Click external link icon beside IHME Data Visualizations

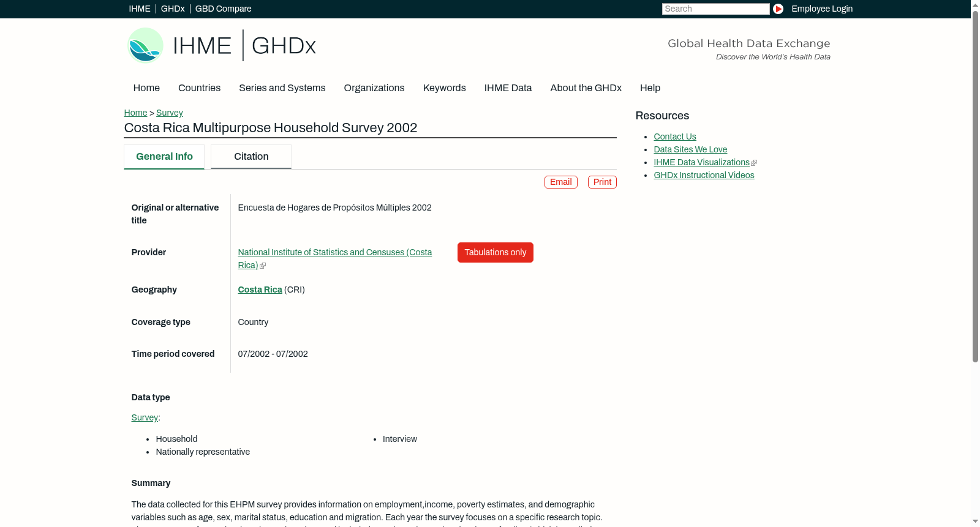pyautogui.click(x=754, y=163)
